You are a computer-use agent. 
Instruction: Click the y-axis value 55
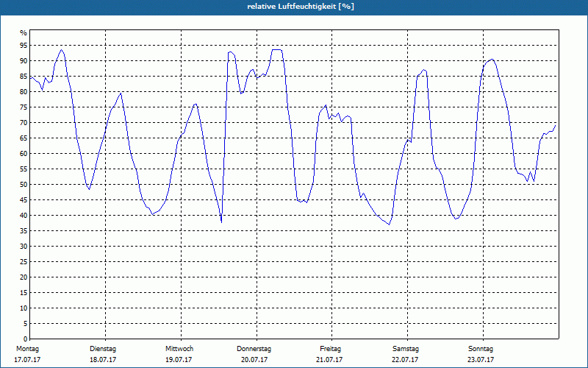(x=24, y=169)
